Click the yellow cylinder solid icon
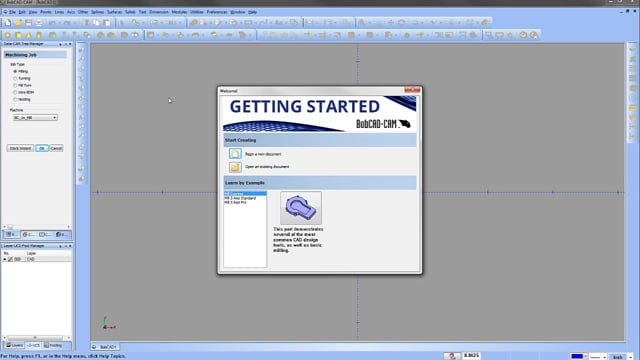 tap(39, 36)
